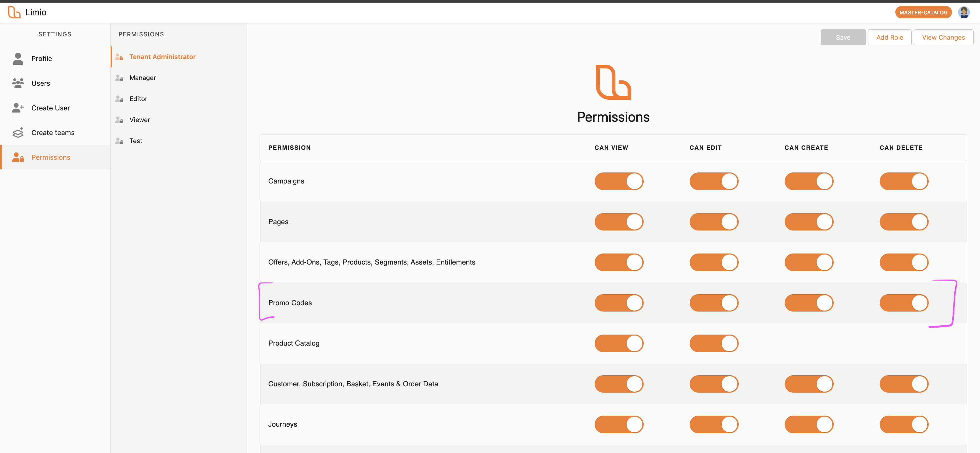Toggle Campaigns Can Create

pos(809,181)
